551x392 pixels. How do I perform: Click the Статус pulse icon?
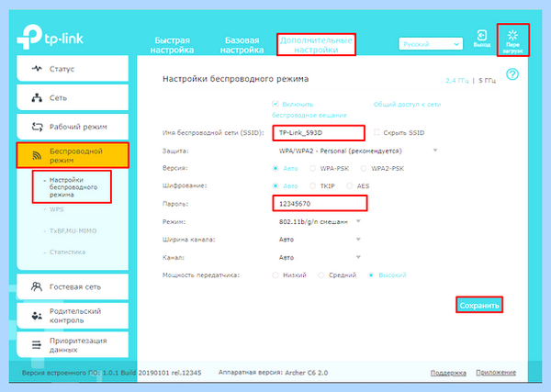[37, 69]
